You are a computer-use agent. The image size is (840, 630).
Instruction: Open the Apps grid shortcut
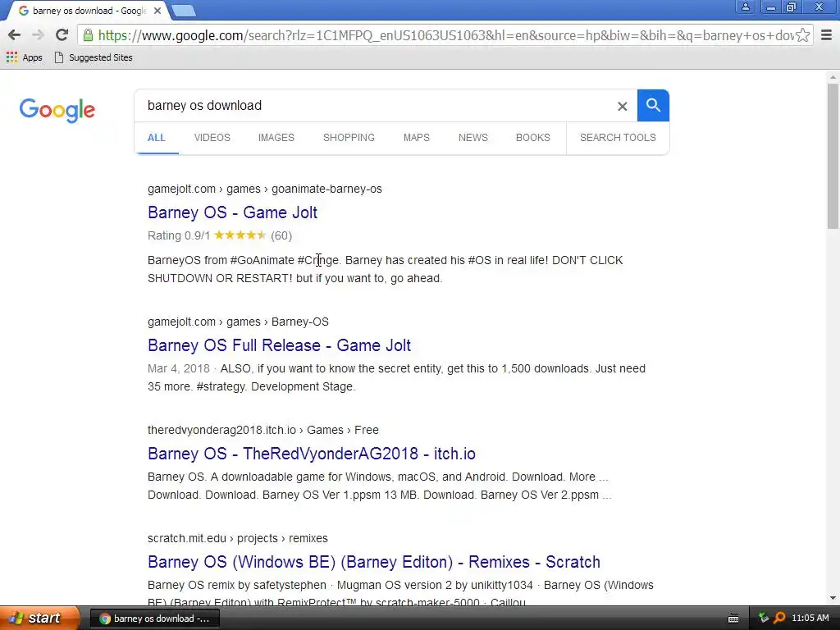[24, 57]
